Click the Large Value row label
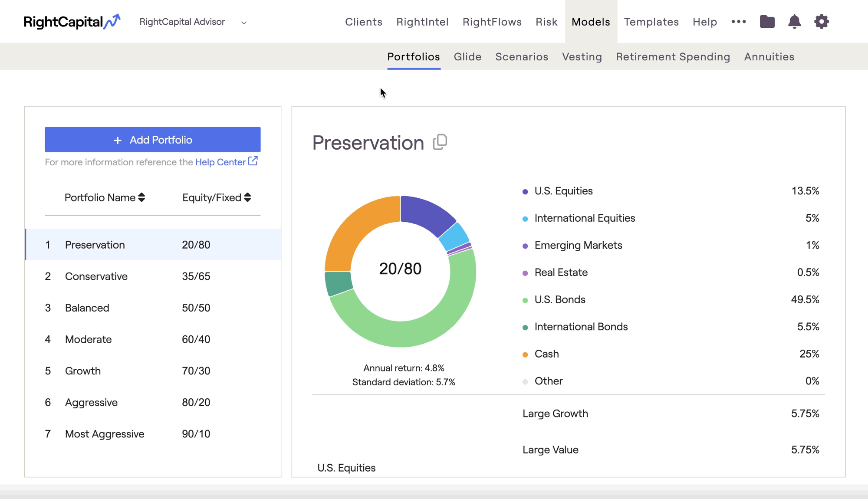The height and width of the screenshot is (499, 868). click(550, 450)
